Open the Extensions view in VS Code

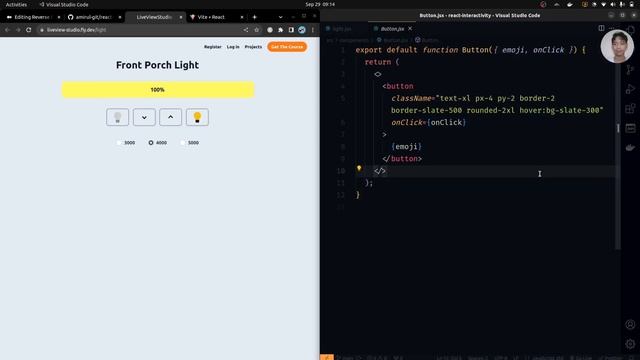point(630,109)
